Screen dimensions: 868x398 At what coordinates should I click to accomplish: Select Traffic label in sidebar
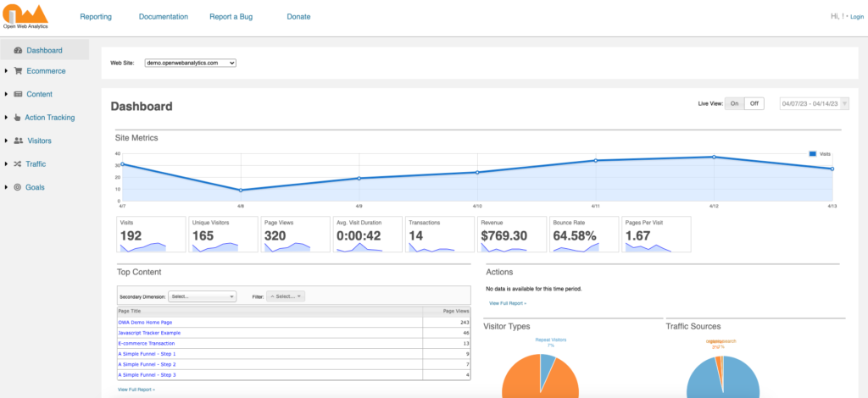tap(36, 163)
